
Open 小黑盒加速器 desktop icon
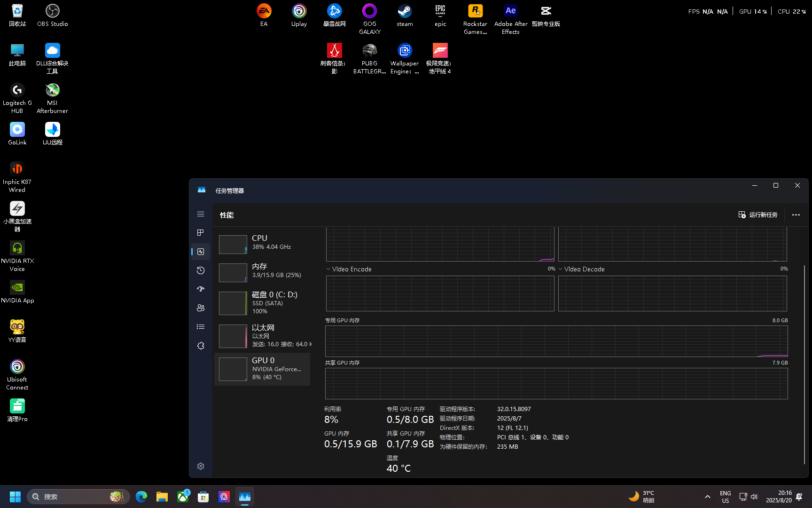click(x=17, y=216)
